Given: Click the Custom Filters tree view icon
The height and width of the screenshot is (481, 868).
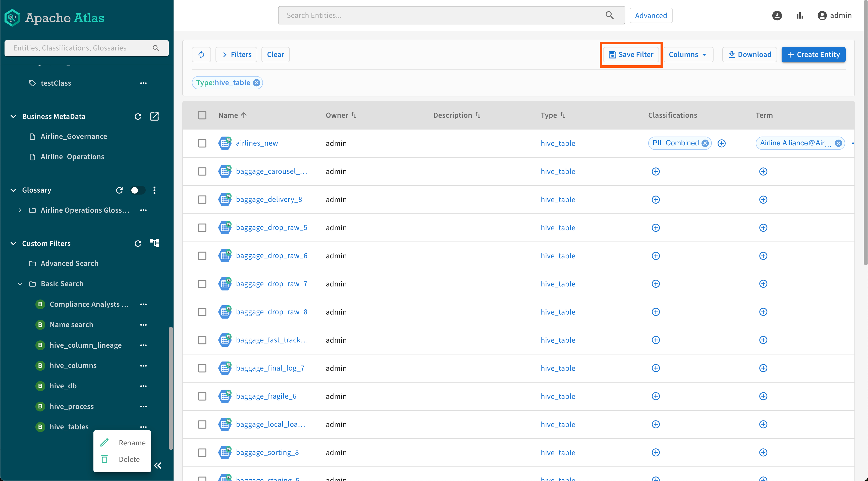Looking at the screenshot, I should click(x=154, y=243).
